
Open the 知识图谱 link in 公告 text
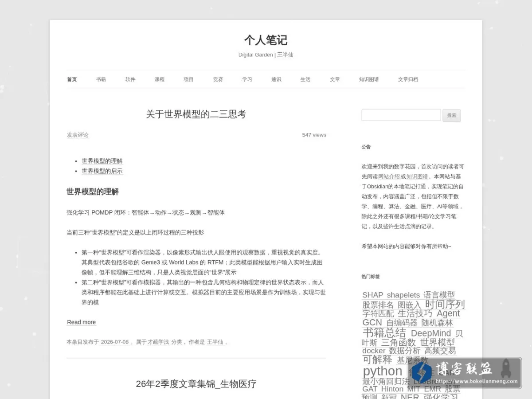coord(417,176)
